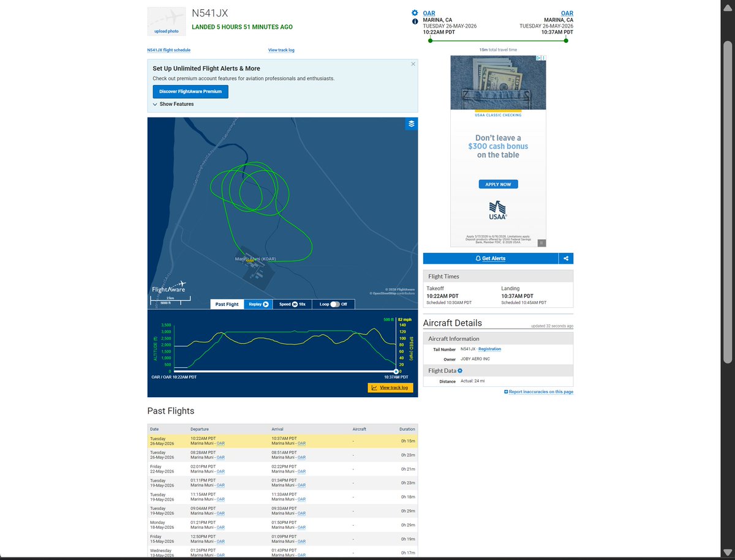735x560 pixels.
Task: Open the Registration link for N541JX
Action: point(489,349)
